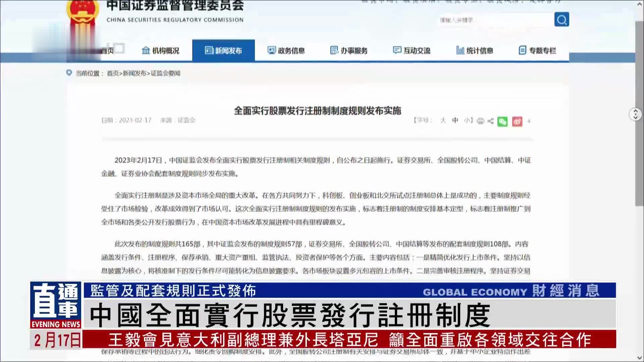Click the article title 全面实行股票发行注册制制度规则发布实施
The width and height of the screenshot is (644, 362).
317,111
